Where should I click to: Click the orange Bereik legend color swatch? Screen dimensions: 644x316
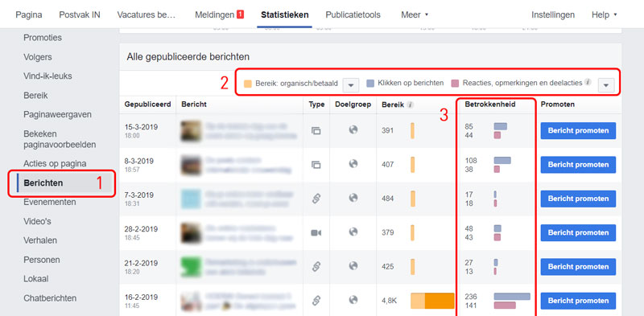click(x=248, y=84)
